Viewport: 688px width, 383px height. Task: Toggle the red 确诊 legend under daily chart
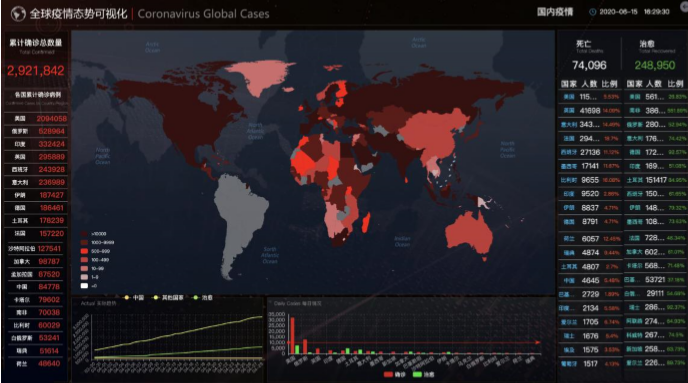click(394, 374)
